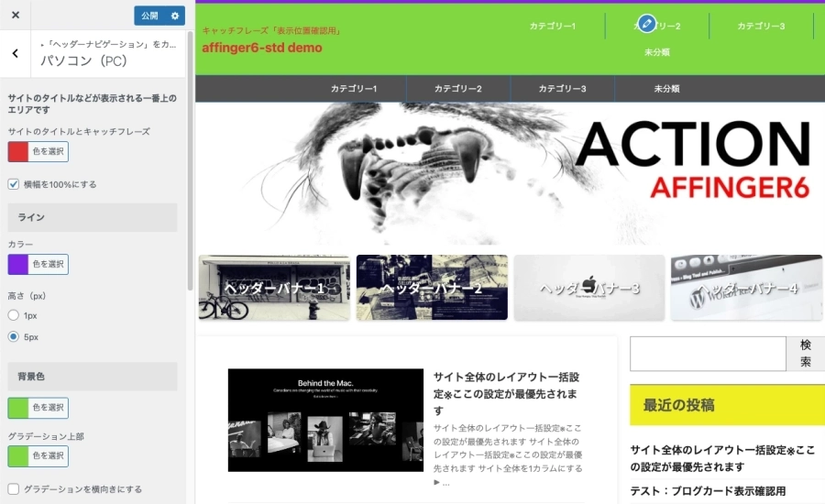
Task: Click the ヘッダーバナー2 thumbnail
Action: tap(432, 287)
